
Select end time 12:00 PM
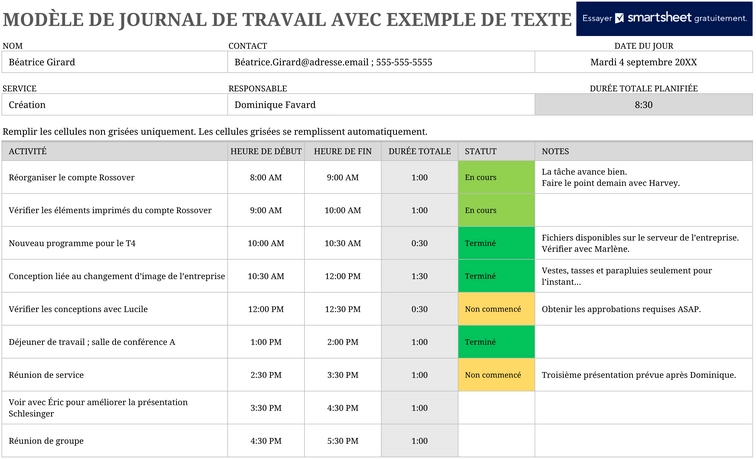[x=343, y=276]
